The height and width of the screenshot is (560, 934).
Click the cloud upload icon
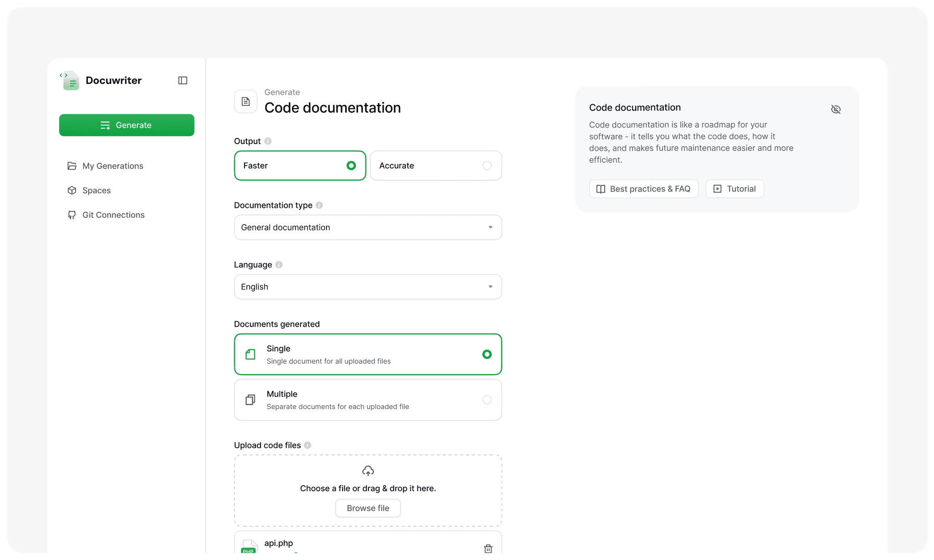pos(368,471)
